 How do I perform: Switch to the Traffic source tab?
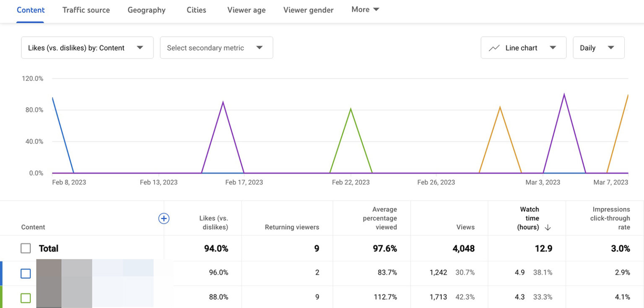pyautogui.click(x=86, y=10)
